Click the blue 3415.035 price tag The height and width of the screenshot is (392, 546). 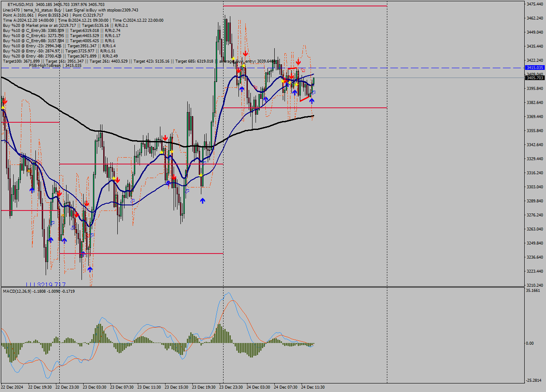pos(535,68)
